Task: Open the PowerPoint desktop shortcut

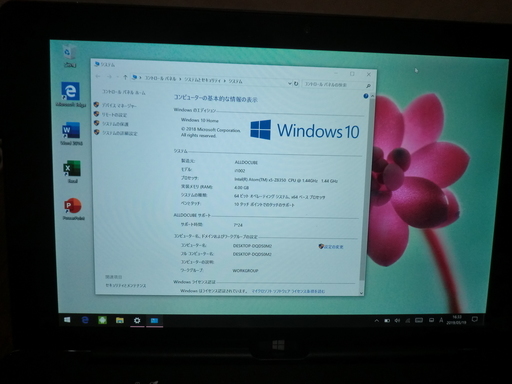Action: pyautogui.click(x=73, y=209)
